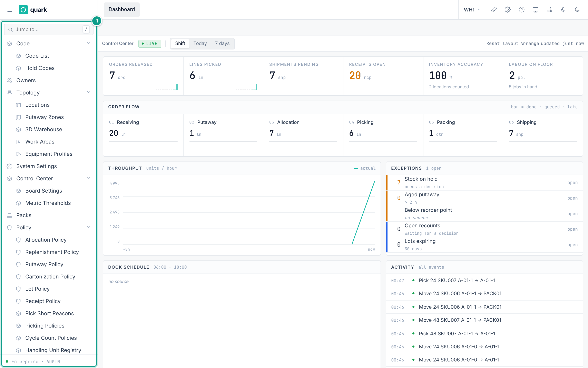This screenshot has height=368, width=588.
Task: Select the Dashboard tab
Action: click(x=122, y=9)
